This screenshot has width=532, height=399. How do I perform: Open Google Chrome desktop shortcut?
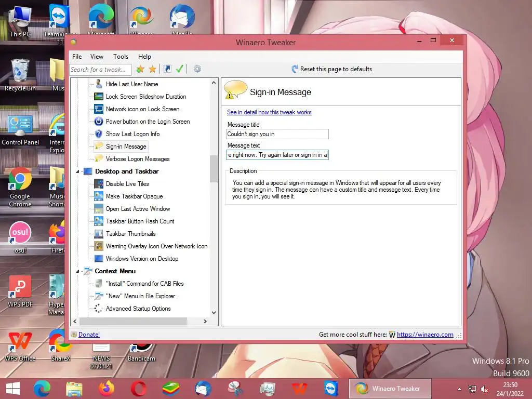click(20, 187)
